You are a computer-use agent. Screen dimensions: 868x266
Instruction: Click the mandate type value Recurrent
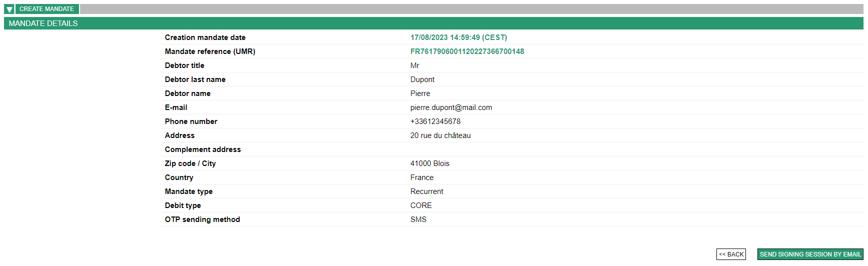click(x=427, y=191)
